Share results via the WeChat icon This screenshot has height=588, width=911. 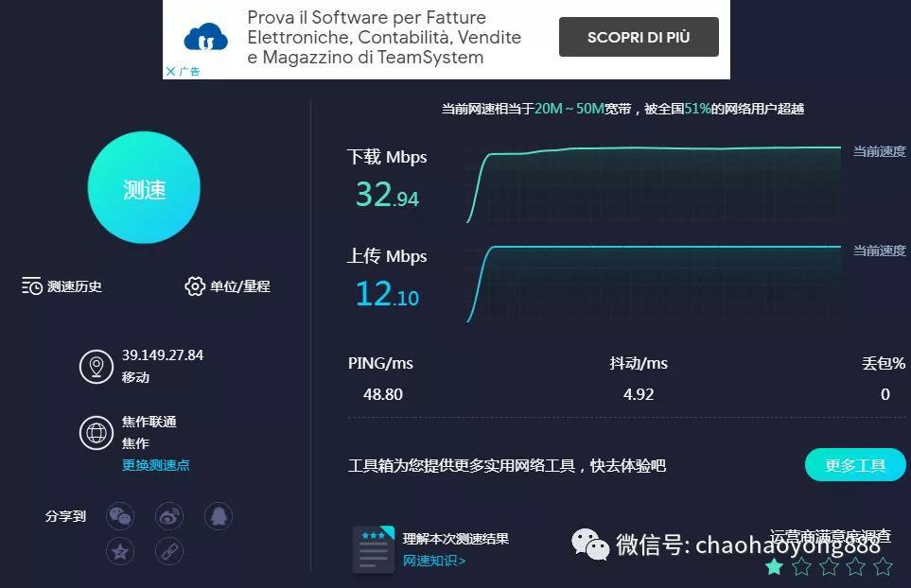click(x=120, y=515)
